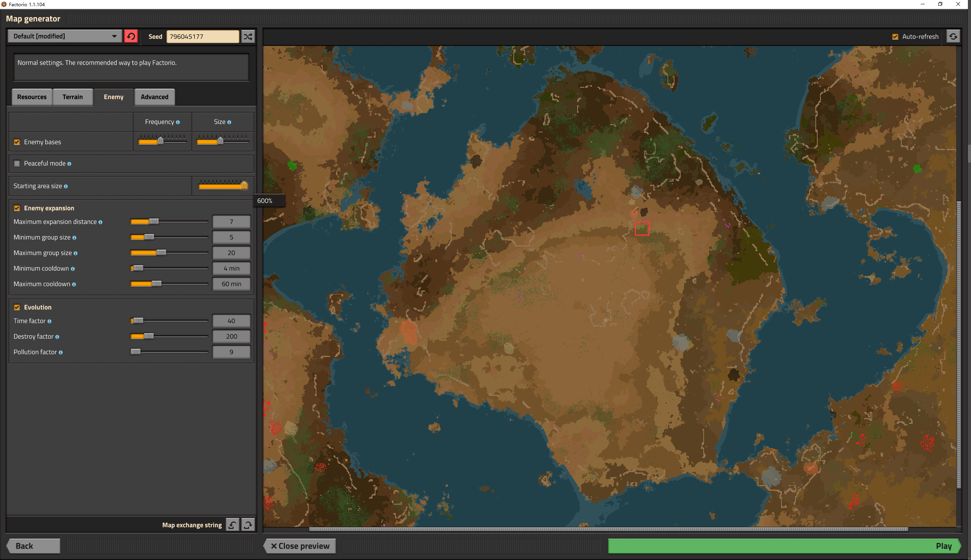Open the Time factor info icon
This screenshot has height=560, width=971.
coord(49,321)
